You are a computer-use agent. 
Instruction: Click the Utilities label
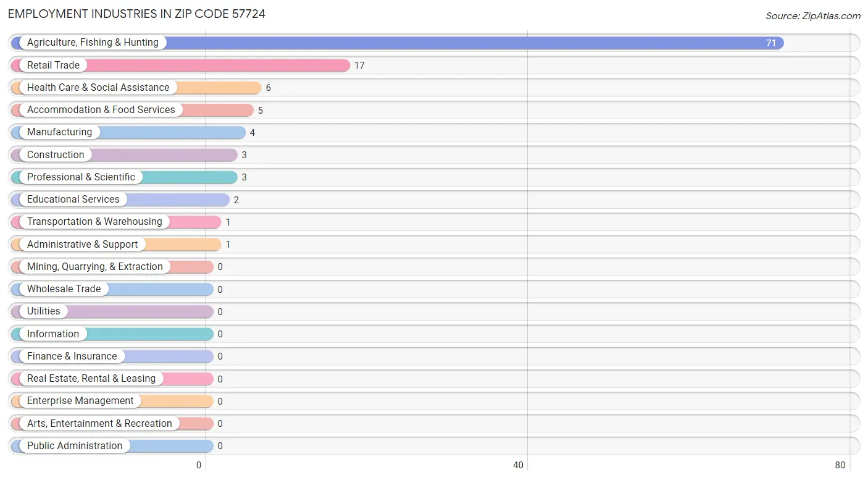point(44,311)
